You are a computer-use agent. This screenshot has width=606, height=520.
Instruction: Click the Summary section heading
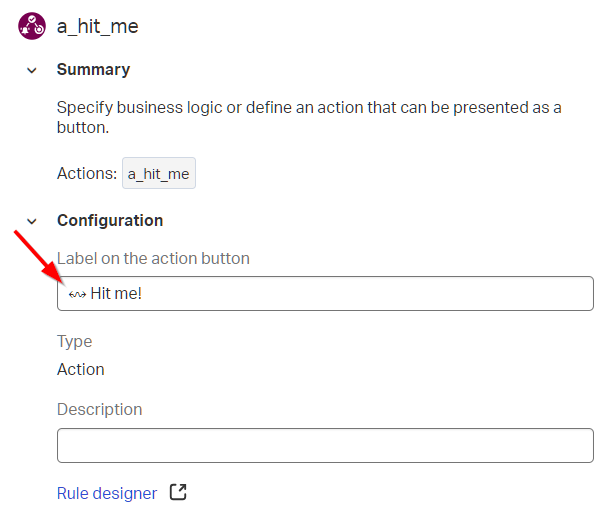coord(93,70)
